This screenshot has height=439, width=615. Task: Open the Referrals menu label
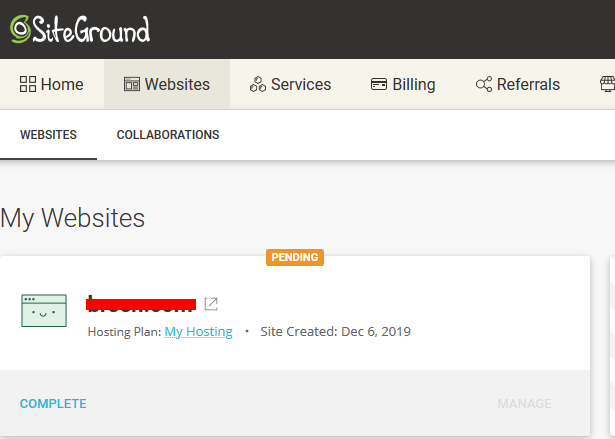click(x=528, y=85)
